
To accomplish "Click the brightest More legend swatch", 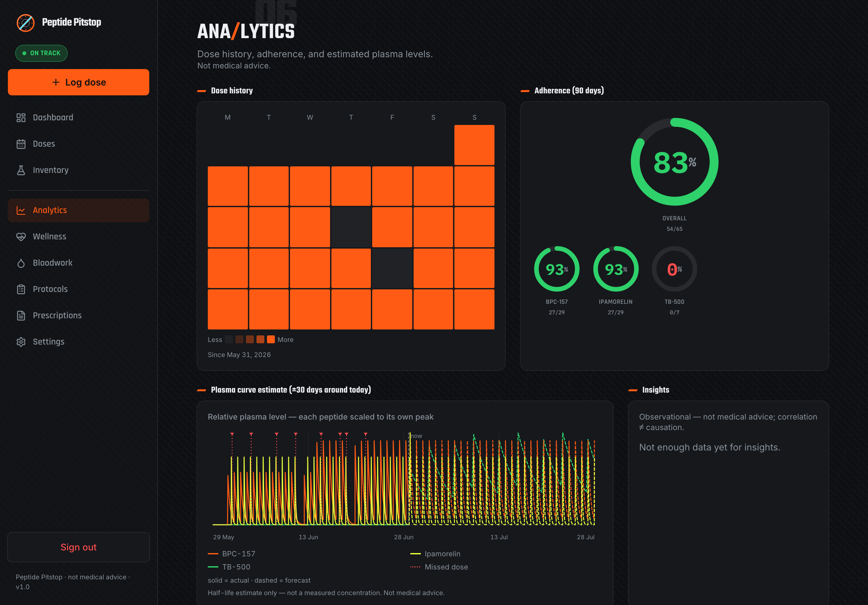I will tap(271, 340).
